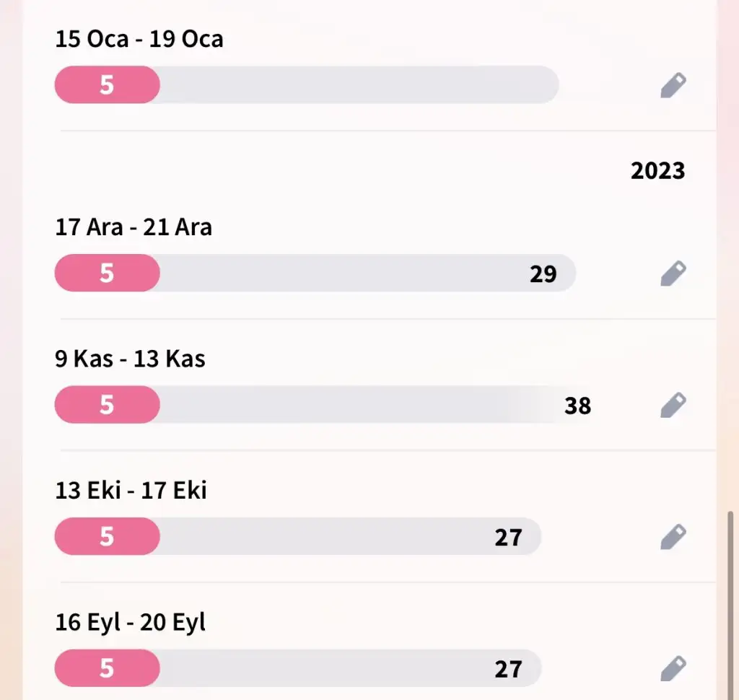This screenshot has width=739, height=700.
Task: Select the 2023 year header
Action: [x=657, y=170]
